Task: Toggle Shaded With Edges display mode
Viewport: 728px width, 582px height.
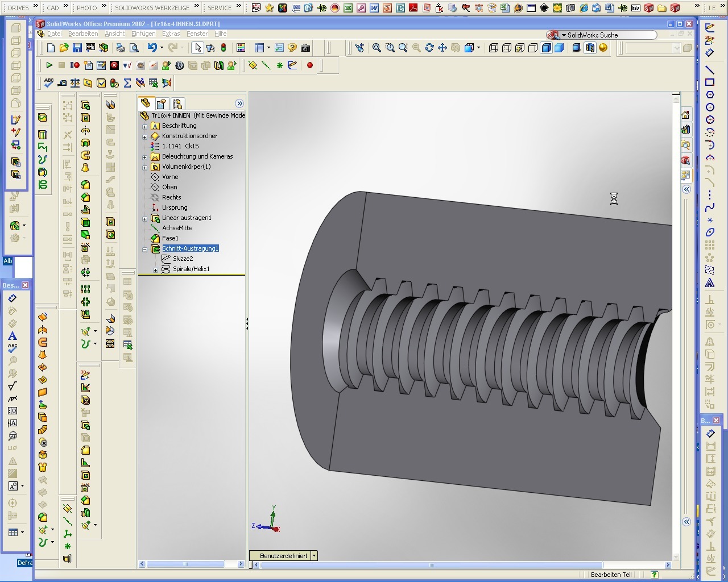Action: [546, 48]
